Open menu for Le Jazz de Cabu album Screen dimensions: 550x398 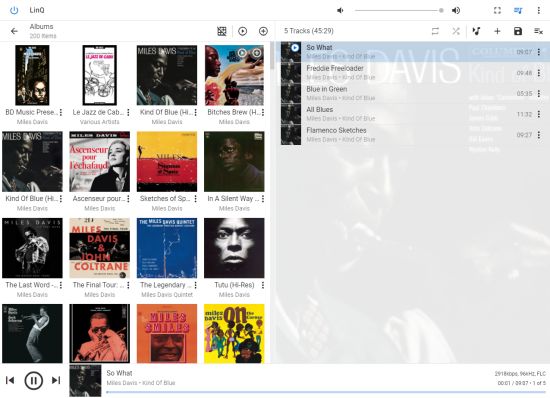(x=128, y=112)
